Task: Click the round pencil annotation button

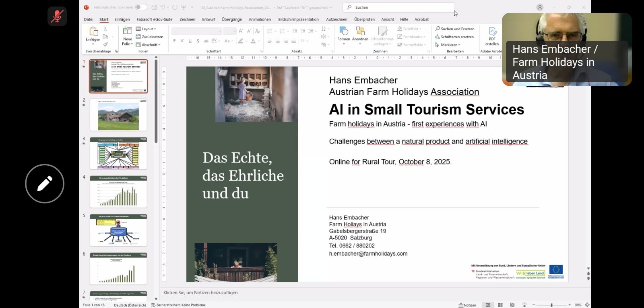Action: tap(45, 183)
